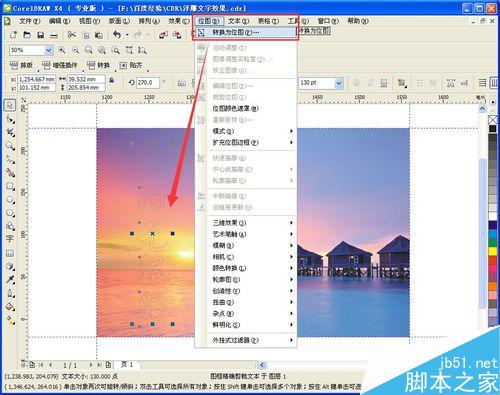Select the Fill bucket tool in the toolbox
Viewport: 500px width, 395px height.
pyautogui.click(x=10, y=306)
